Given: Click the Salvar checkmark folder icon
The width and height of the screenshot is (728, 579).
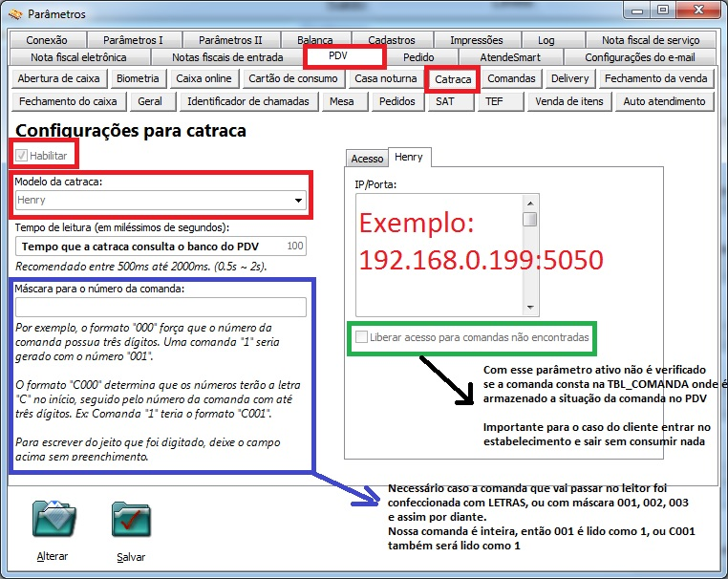Looking at the screenshot, I should click(132, 520).
